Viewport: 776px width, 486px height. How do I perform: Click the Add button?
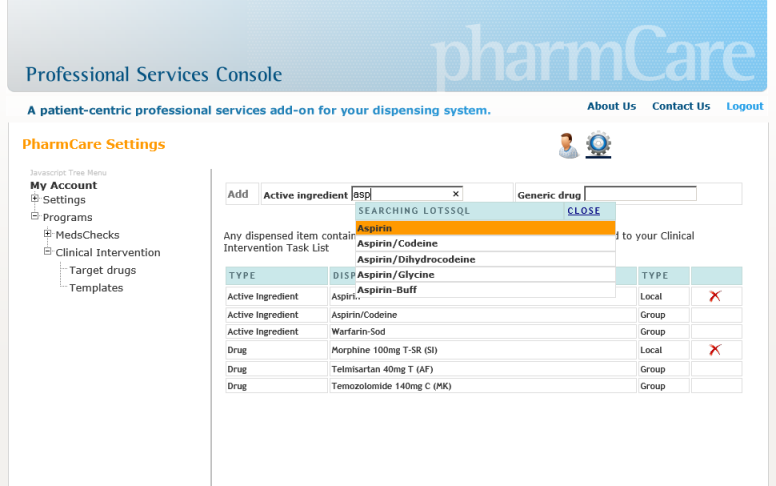pos(238,194)
